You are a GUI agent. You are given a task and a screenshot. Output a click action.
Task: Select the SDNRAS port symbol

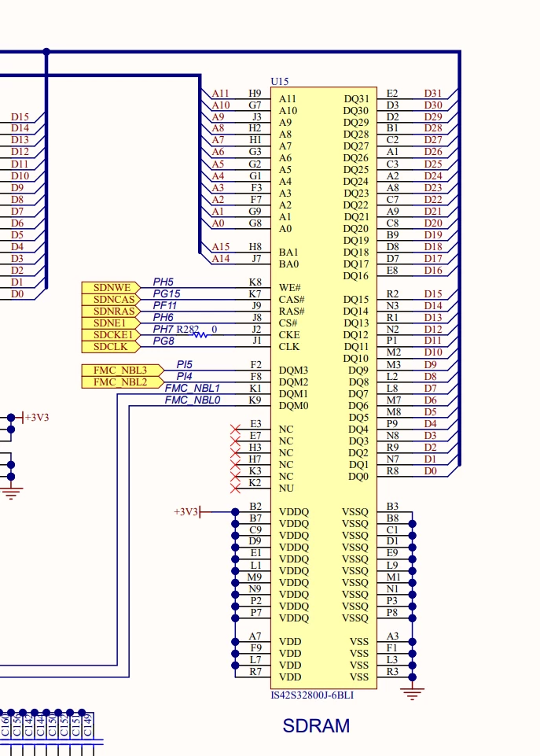(111, 311)
